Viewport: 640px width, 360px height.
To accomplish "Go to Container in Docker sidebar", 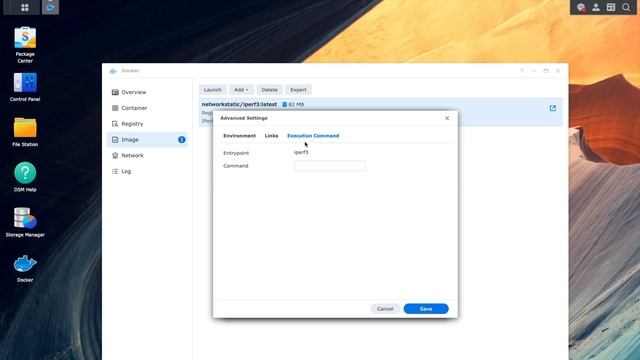I will 147,108.
